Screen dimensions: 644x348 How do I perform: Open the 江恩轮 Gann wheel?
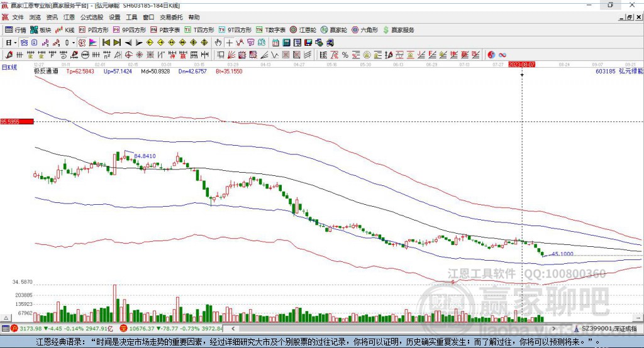pyautogui.click(x=303, y=30)
